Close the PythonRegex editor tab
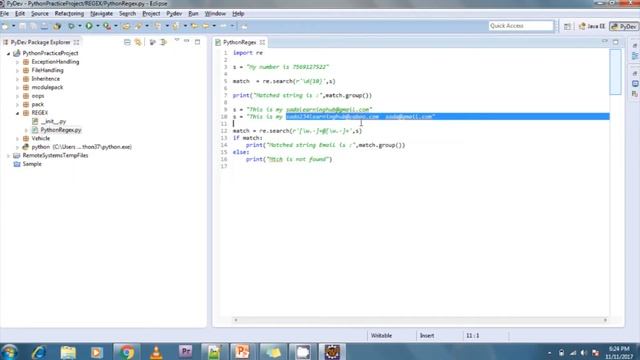640x360 pixels. (262, 42)
